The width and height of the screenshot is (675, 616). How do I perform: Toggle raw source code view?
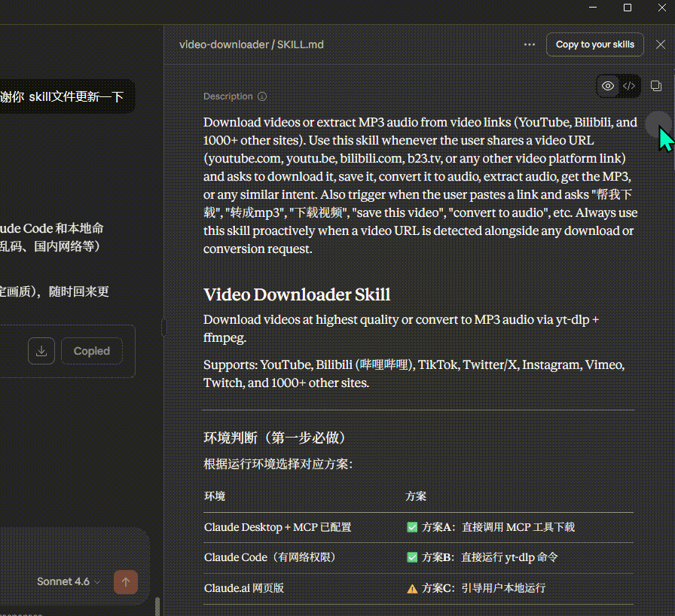pyautogui.click(x=629, y=86)
